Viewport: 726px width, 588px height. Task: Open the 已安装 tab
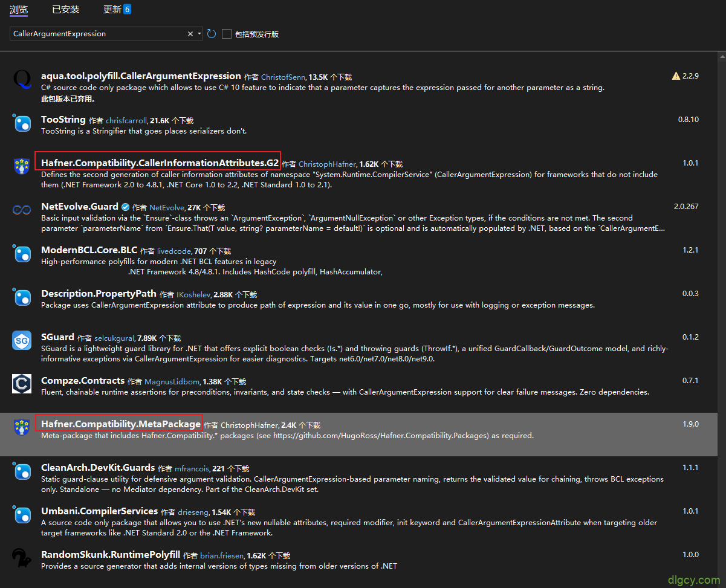tap(65, 9)
